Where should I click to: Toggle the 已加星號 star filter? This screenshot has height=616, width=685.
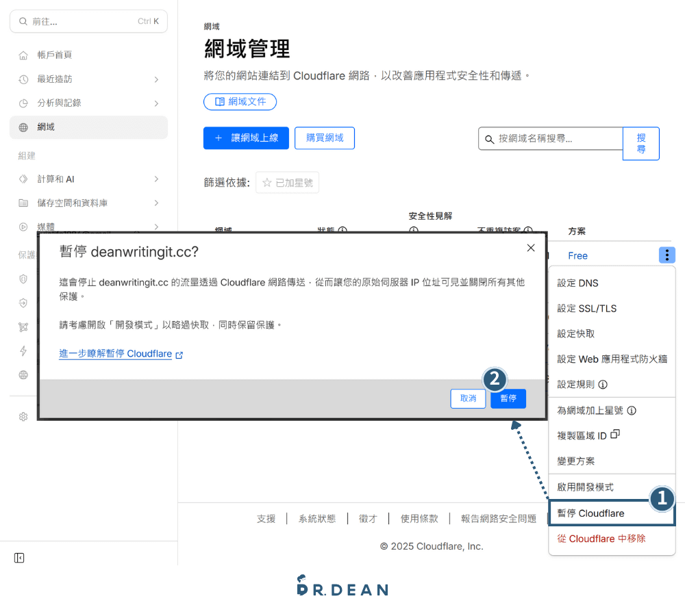pyautogui.click(x=287, y=183)
